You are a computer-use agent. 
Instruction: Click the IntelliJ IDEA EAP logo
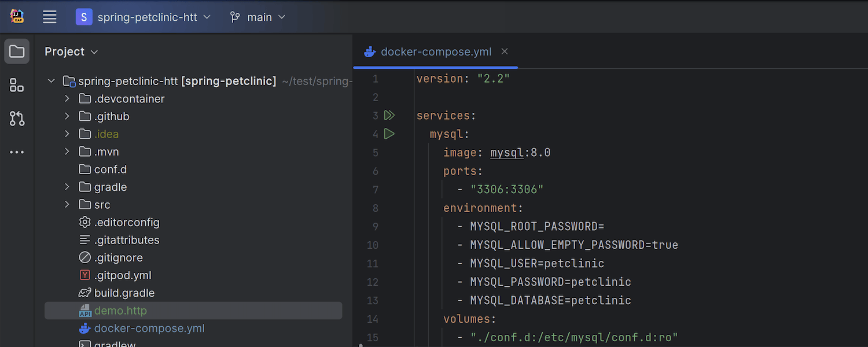[17, 17]
